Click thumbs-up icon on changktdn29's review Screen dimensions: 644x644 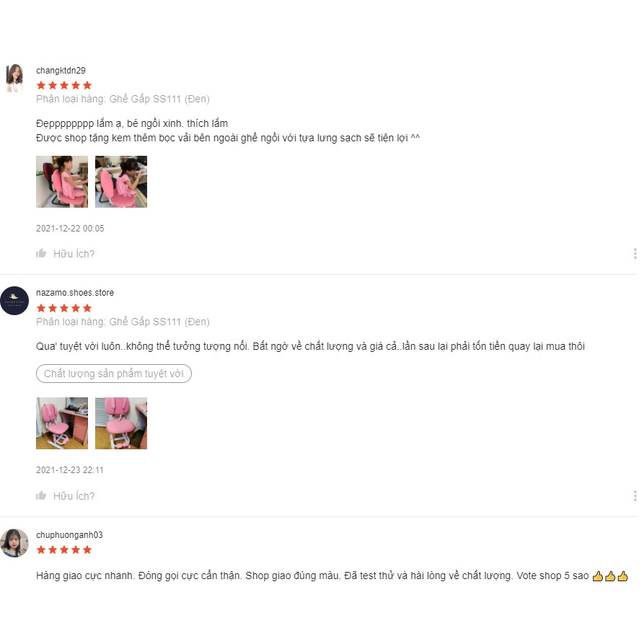[x=41, y=253]
